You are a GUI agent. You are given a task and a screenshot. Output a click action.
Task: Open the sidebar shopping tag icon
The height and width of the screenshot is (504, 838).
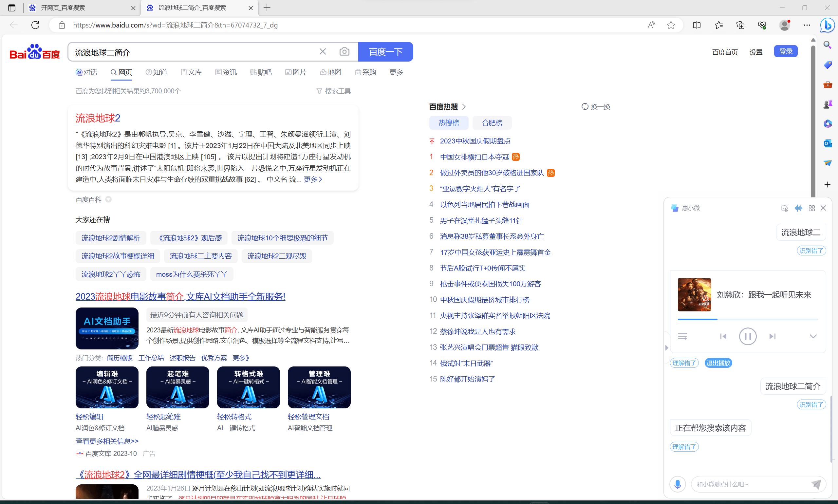point(828,65)
